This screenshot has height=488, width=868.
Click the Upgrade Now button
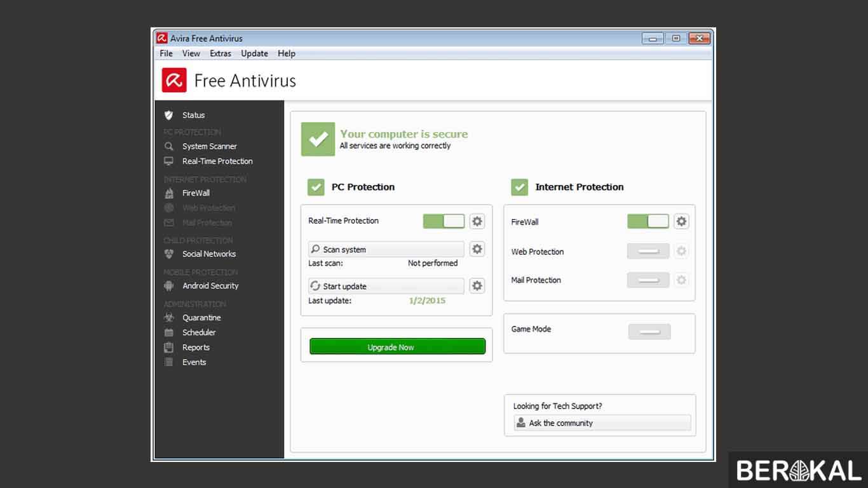pyautogui.click(x=398, y=347)
